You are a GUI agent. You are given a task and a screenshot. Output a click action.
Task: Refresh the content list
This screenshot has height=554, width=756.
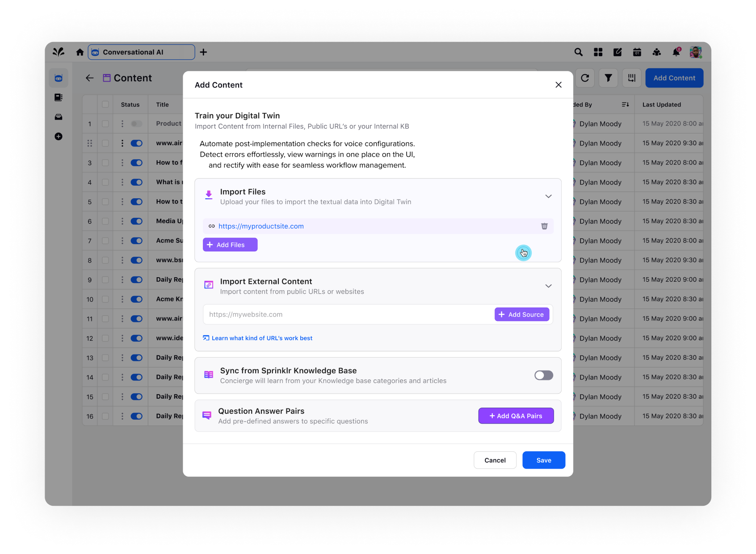(x=585, y=78)
